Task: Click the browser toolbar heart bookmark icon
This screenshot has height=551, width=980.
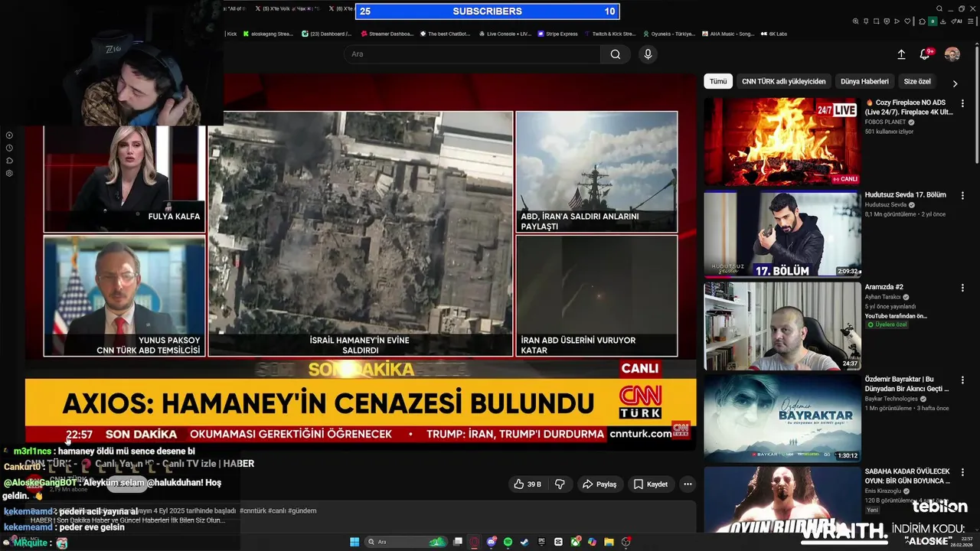Action: [x=907, y=21]
